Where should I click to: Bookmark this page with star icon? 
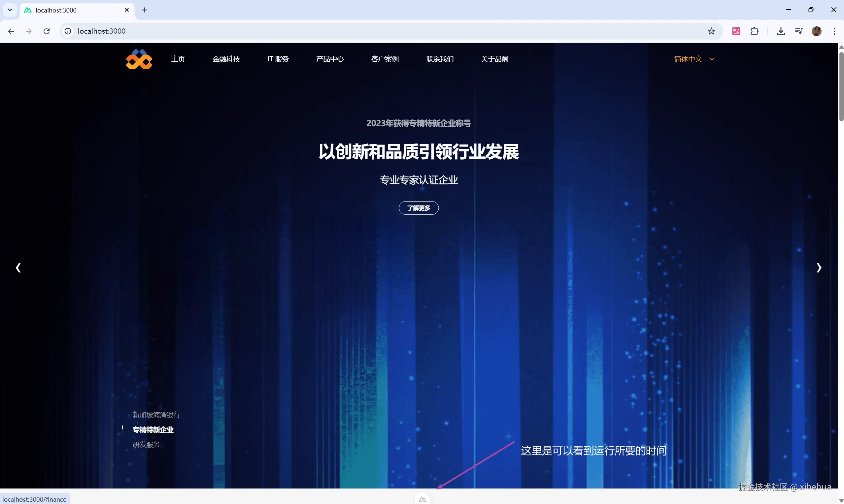pyautogui.click(x=711, y=31)
